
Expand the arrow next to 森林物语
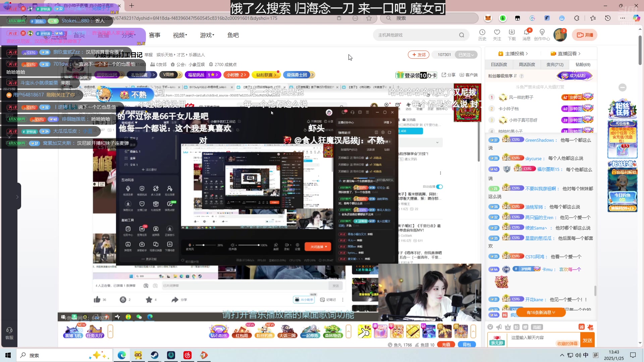click(x=348, y=331)
